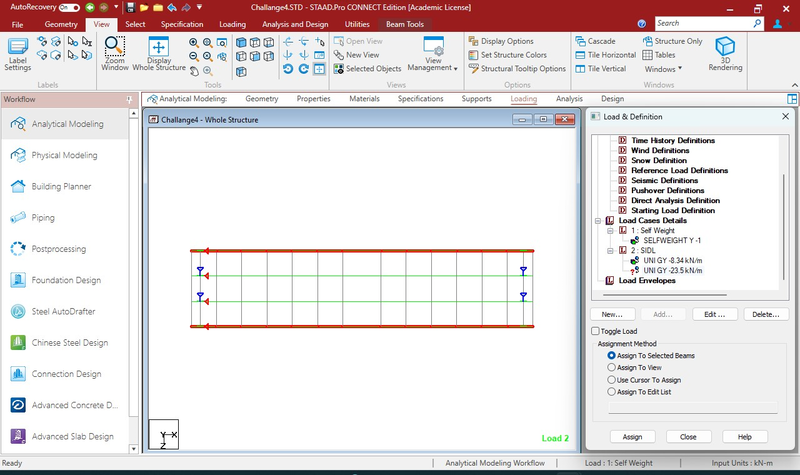This screenshot has height=475, width=800.
Task: Click the Tables window icon
Action: tap(656, 55)
